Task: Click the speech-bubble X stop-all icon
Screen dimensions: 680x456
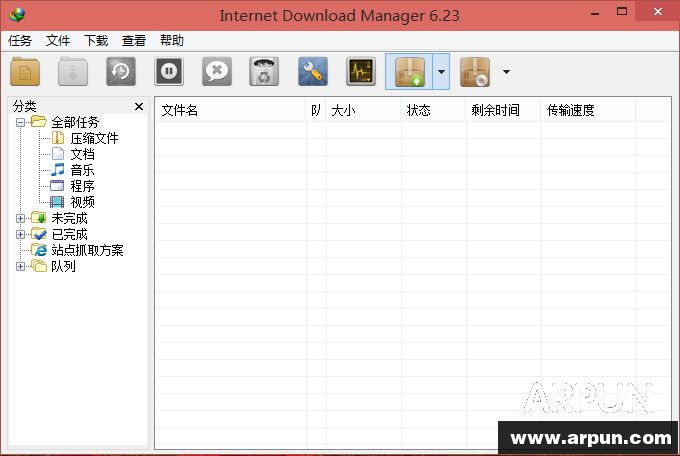Action: (217, 72)
